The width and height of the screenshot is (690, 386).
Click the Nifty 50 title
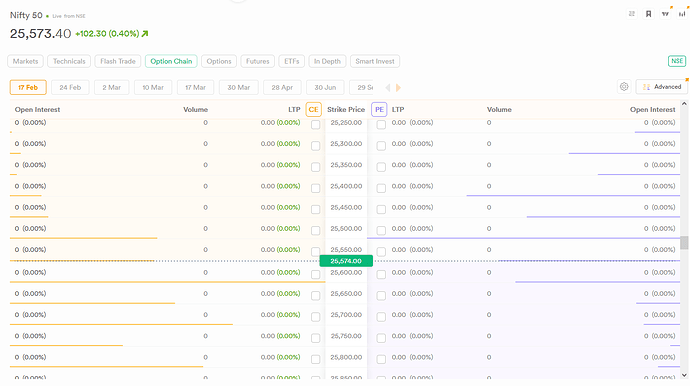pyautogui.click(x=26, y=15)
